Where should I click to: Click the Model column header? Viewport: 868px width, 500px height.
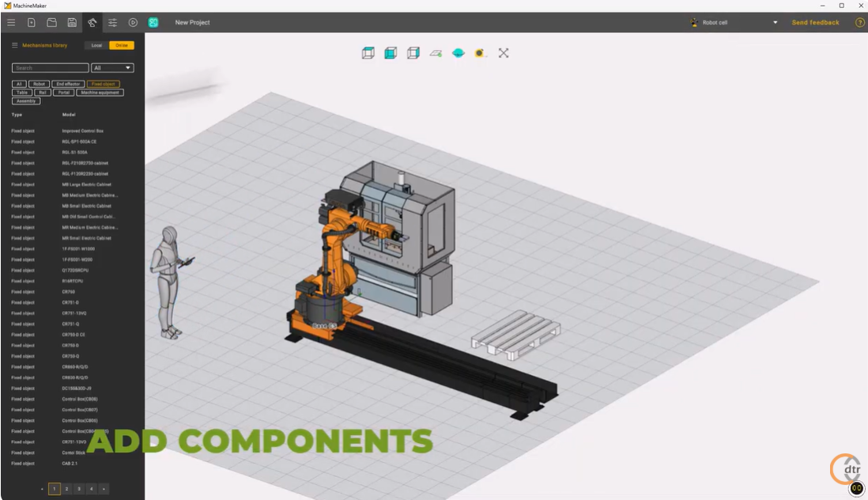coord(69,115)
